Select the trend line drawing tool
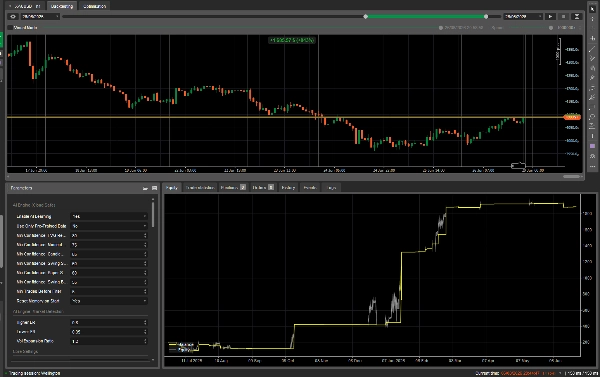Image resolution: width=600 pixels, height=377 pixels. [x=592, y=49]
